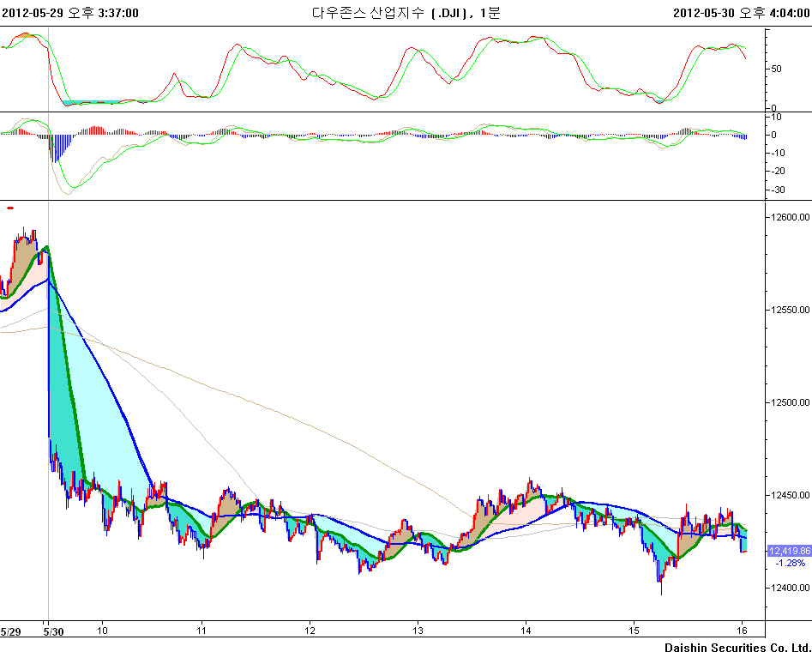Select the 5/30 date marker on time axis
This screenshot has height=658, width=812.
54,631
